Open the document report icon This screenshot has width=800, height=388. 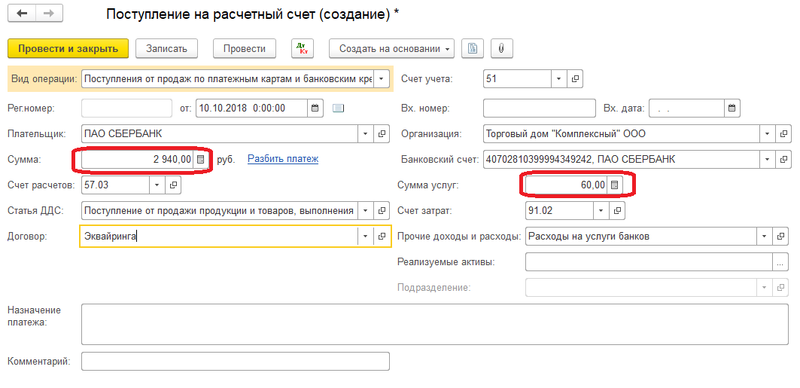tap(472, 48)
